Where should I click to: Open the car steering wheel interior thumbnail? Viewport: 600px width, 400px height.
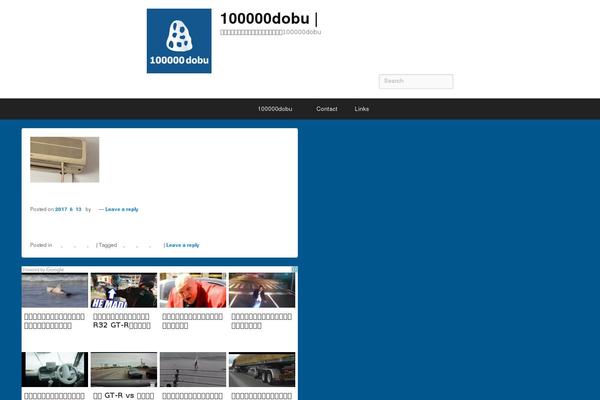[x=54, y=369]
